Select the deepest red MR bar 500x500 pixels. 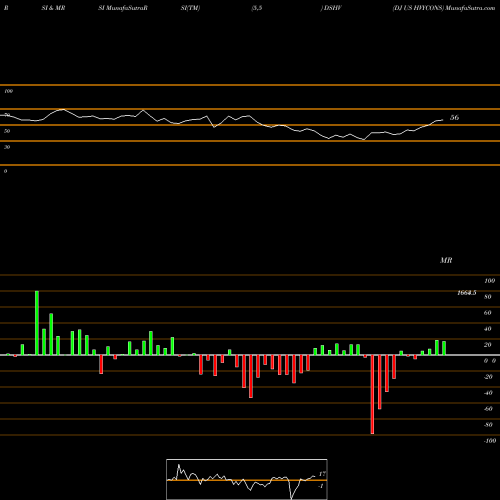(372, 394)
